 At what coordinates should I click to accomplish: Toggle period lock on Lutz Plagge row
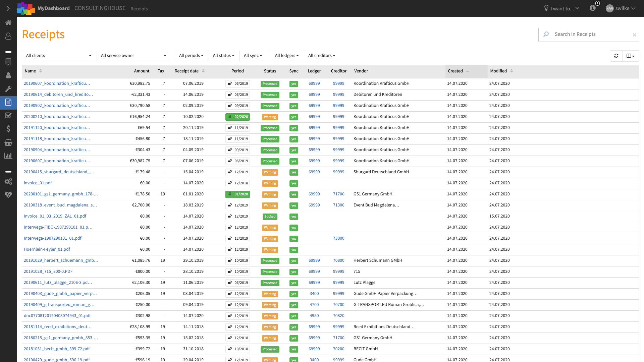pyautogui.click(x=237, y=283)
